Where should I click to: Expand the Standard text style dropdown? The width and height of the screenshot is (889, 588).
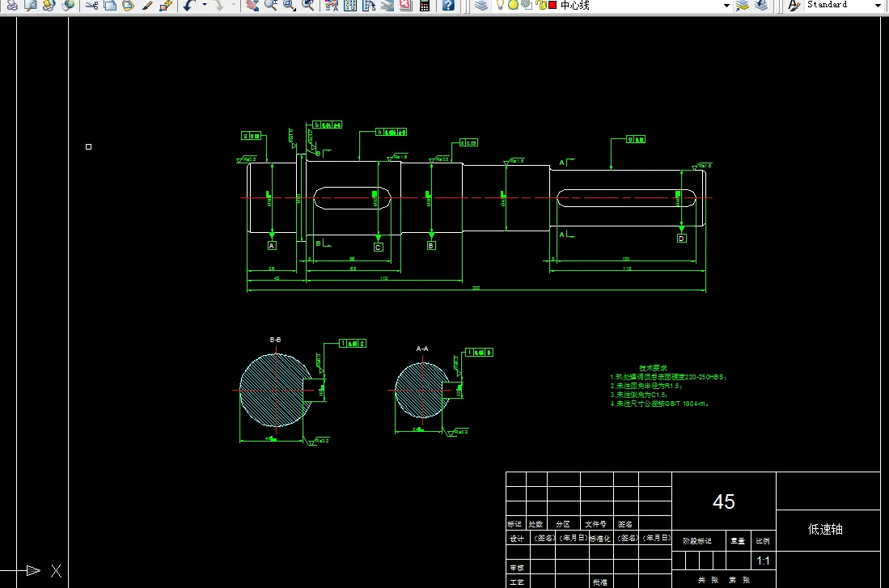(x=878, y=5)
